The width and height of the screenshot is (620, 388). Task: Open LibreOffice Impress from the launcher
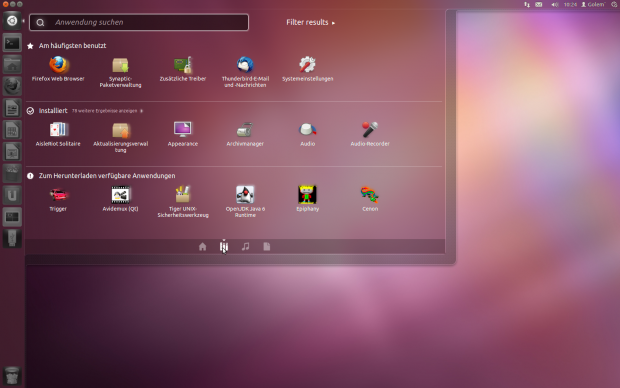point(12,151)
